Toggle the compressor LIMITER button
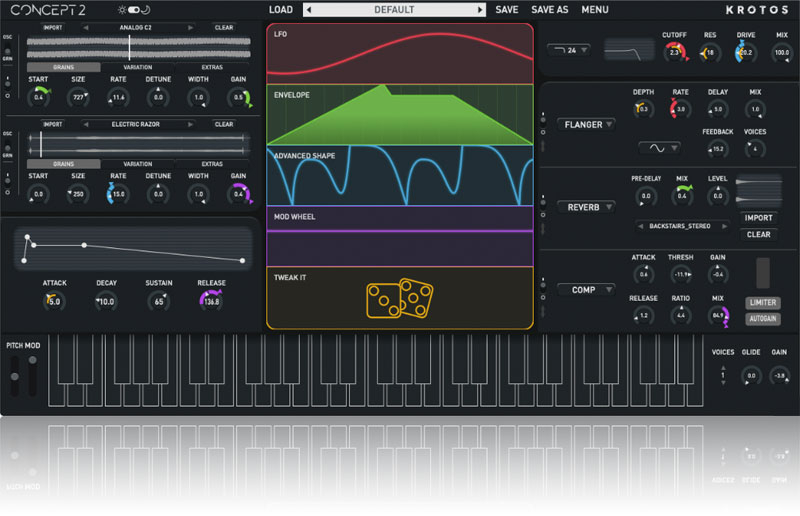This screenshot has height=516, width=800. tap(762, 303)
